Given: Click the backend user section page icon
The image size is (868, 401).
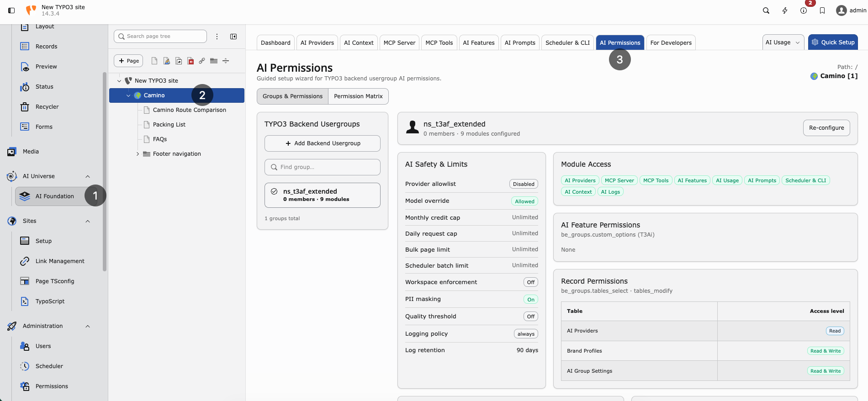Looking at the screenshot, I should (x=167, y=61).
